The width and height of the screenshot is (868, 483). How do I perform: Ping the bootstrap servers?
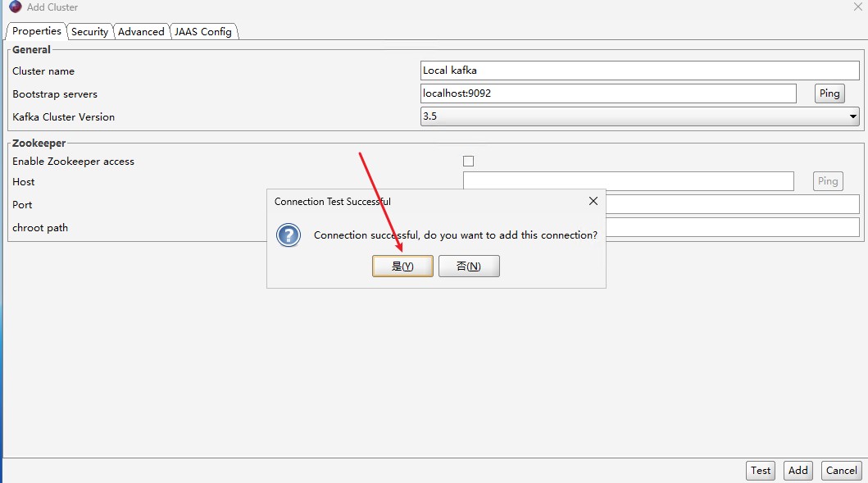[x=829, y=93]
